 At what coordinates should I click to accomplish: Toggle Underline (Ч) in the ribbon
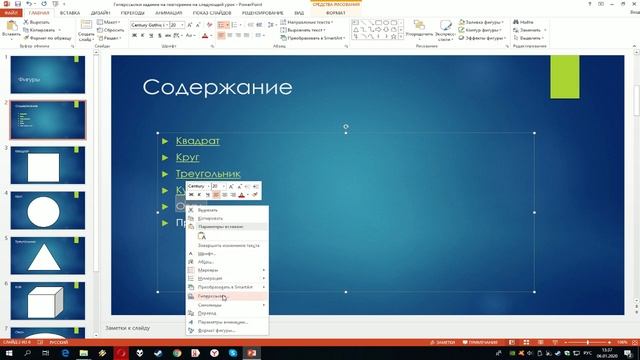(x=151, y=36)
